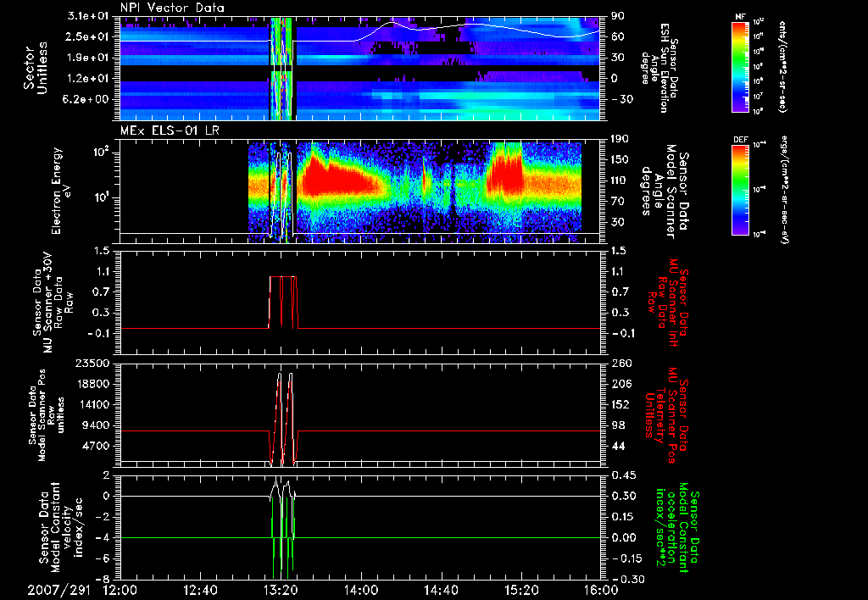Click the "2007/291" date label
Image resolution: width=868 pixels, height=600 pixels.
coord(58,590)
